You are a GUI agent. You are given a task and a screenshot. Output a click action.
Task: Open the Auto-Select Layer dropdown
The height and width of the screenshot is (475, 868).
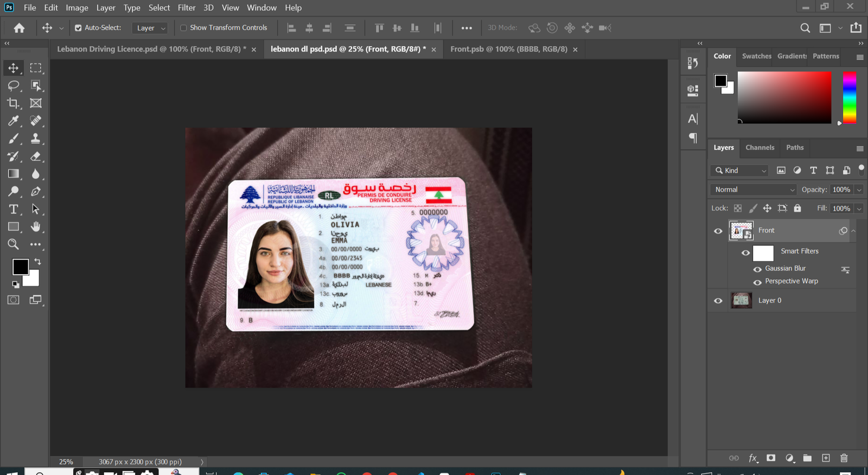150,28
